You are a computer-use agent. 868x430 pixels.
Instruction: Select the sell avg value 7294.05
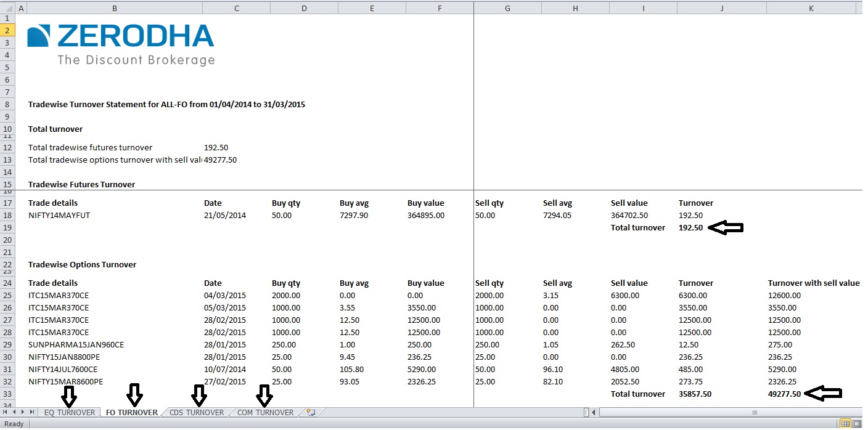(x=557, y=215)
